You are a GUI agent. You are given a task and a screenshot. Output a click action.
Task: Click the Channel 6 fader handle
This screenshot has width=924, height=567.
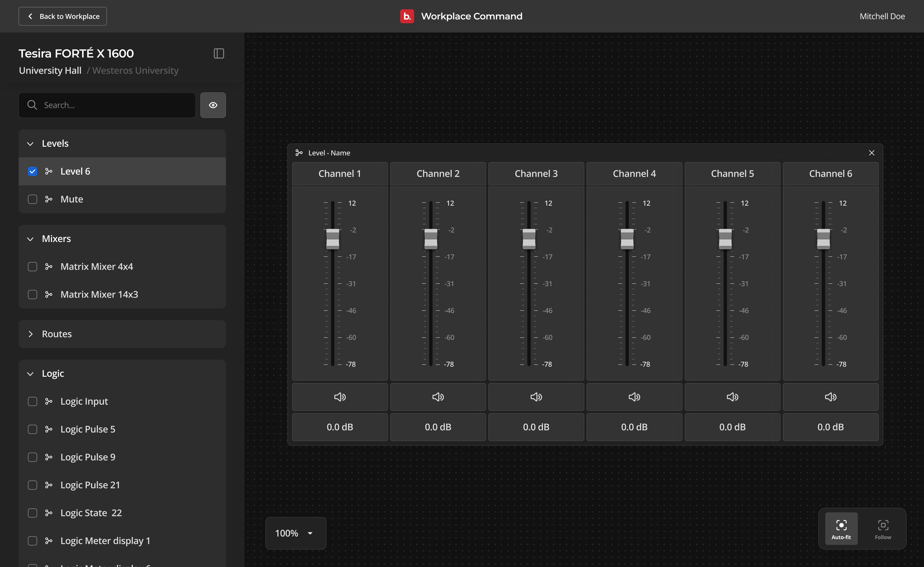tap(824, 239)
